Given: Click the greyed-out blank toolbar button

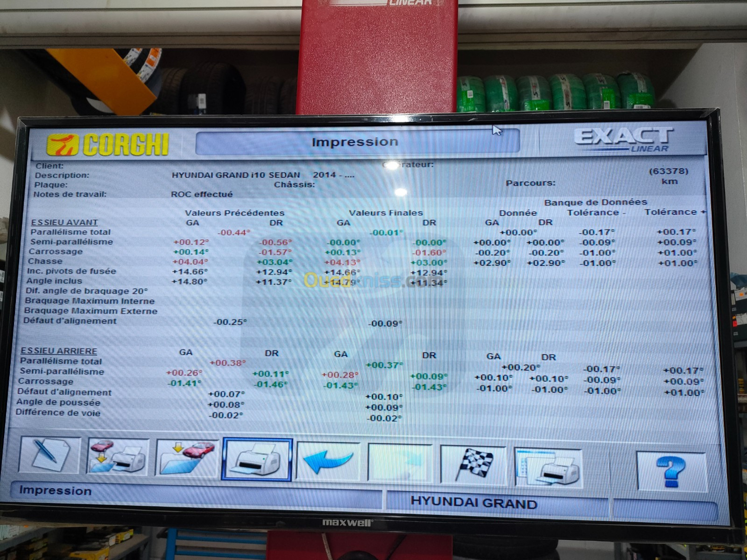Looking at the screenshot, I should tap(400, 463).
